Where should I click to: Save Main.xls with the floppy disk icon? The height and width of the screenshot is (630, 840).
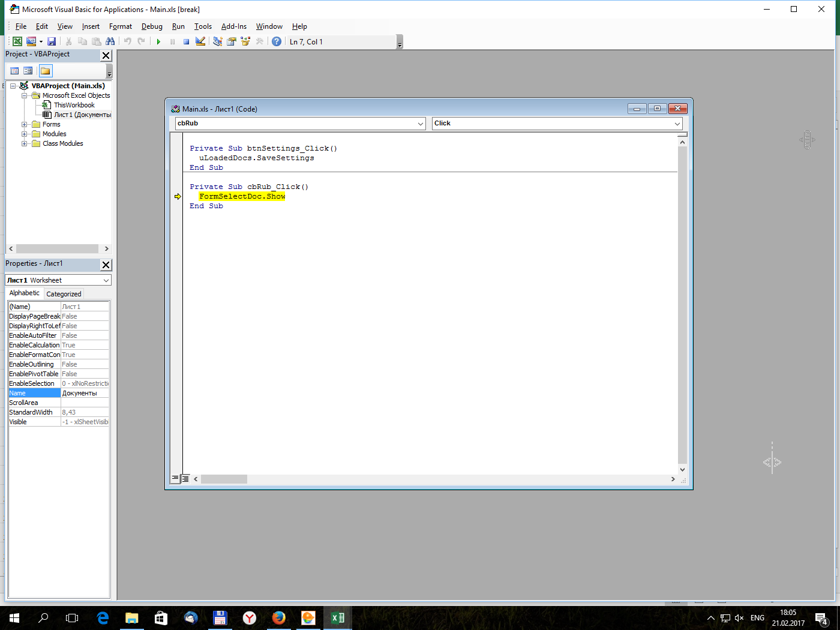click(x=52, y=41)
